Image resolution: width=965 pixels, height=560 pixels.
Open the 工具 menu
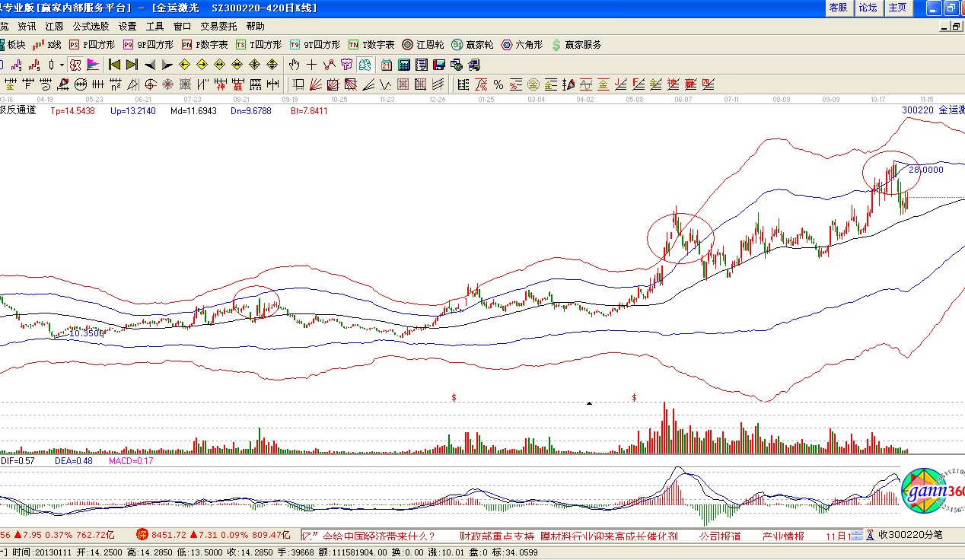point(155,26)
